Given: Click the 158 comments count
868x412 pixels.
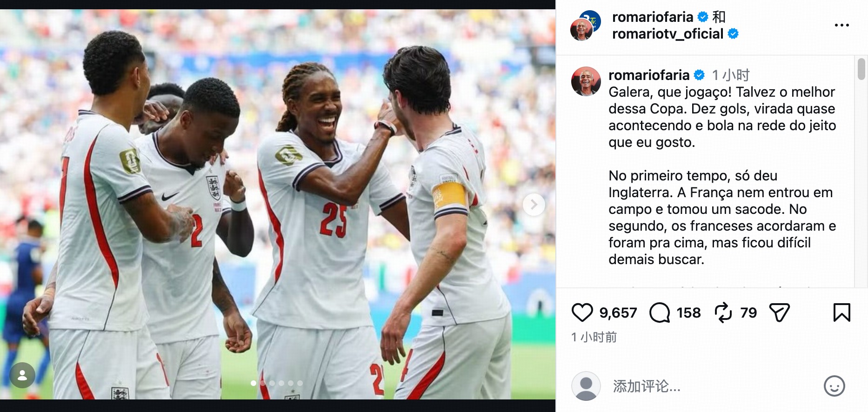Looking at the screenshot, I should 688,312.
